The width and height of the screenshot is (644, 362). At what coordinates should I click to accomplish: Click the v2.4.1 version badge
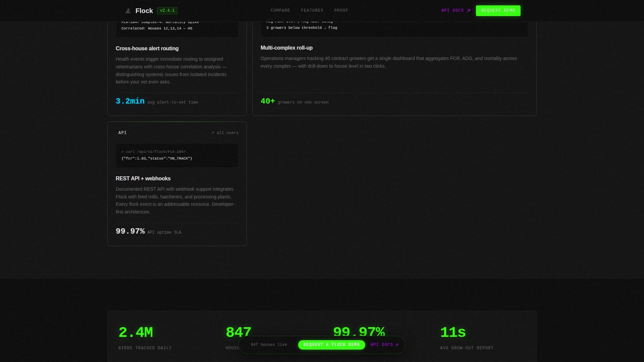tap(167, 11)
